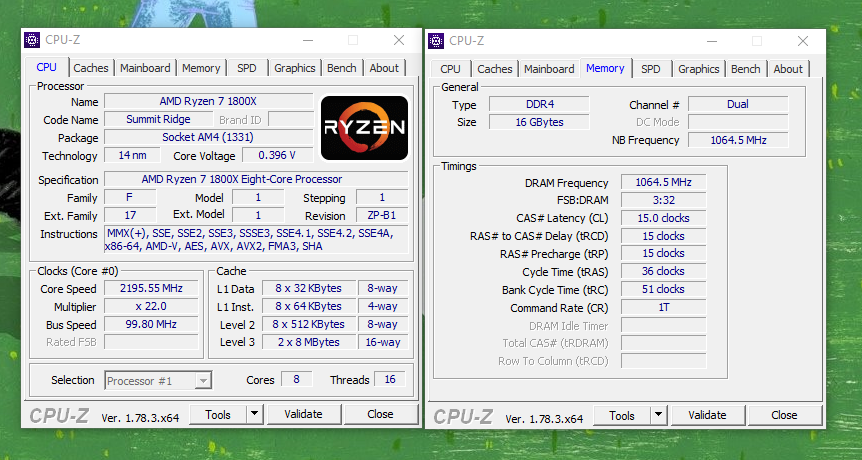Screen dimensions: 862x460
Task: Select the CPU tab in left CPU-Z window
Action: tap(47, 67)
